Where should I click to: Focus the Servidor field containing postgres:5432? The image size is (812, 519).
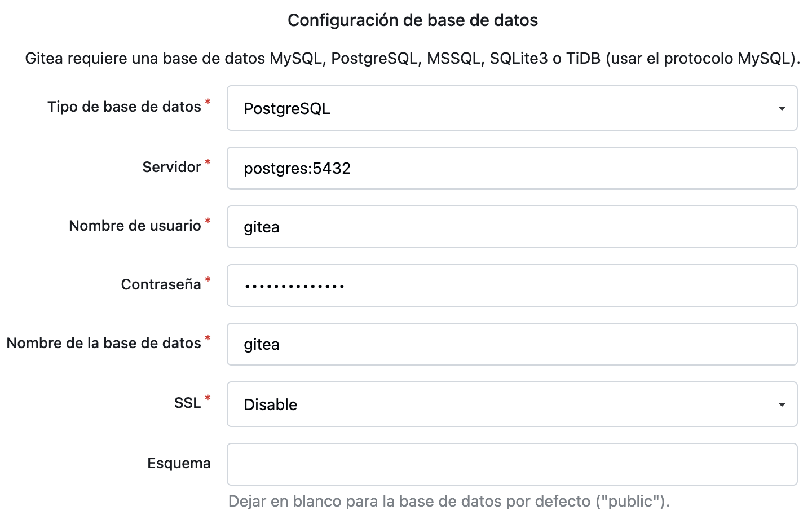point(511,168)
